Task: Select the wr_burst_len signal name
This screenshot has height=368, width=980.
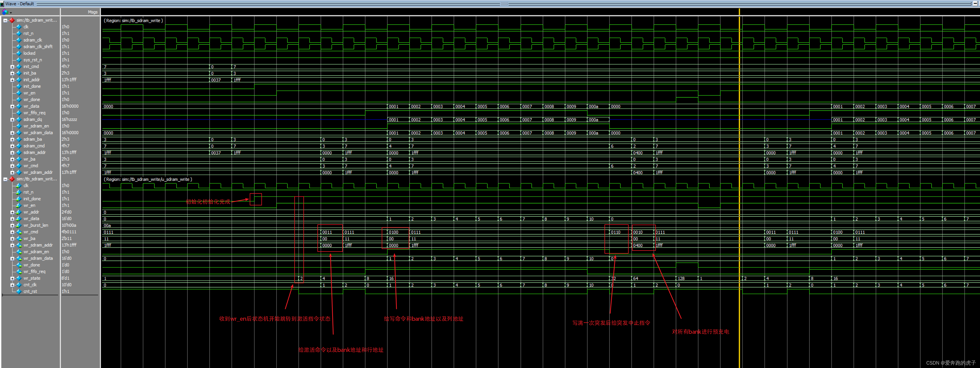Action: click(x=36, y=225)
